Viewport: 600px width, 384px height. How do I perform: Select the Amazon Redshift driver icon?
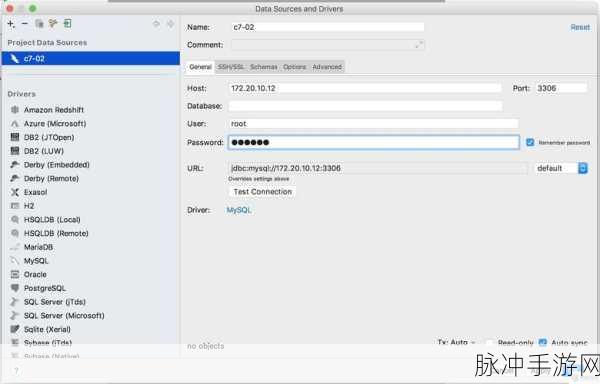[15, 110]
